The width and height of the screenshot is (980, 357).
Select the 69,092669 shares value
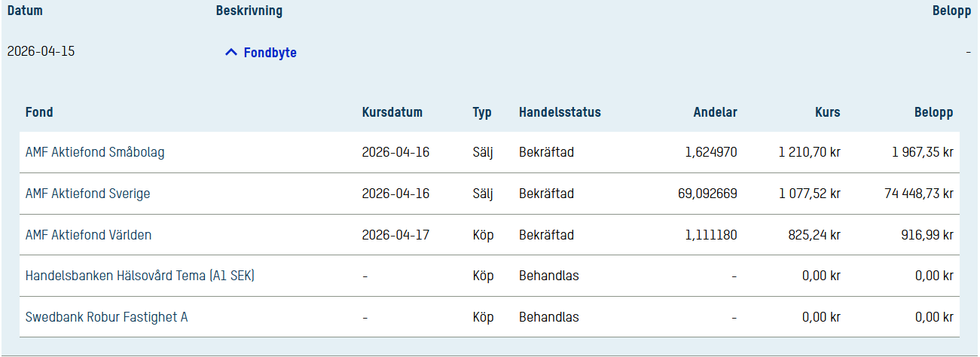(707, 194)
